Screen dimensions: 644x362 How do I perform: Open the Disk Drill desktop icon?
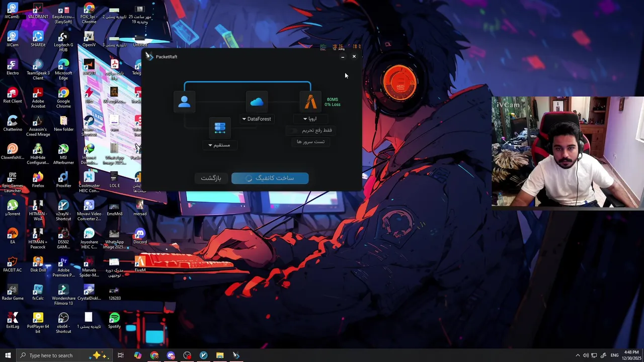[x=38, y=265]
